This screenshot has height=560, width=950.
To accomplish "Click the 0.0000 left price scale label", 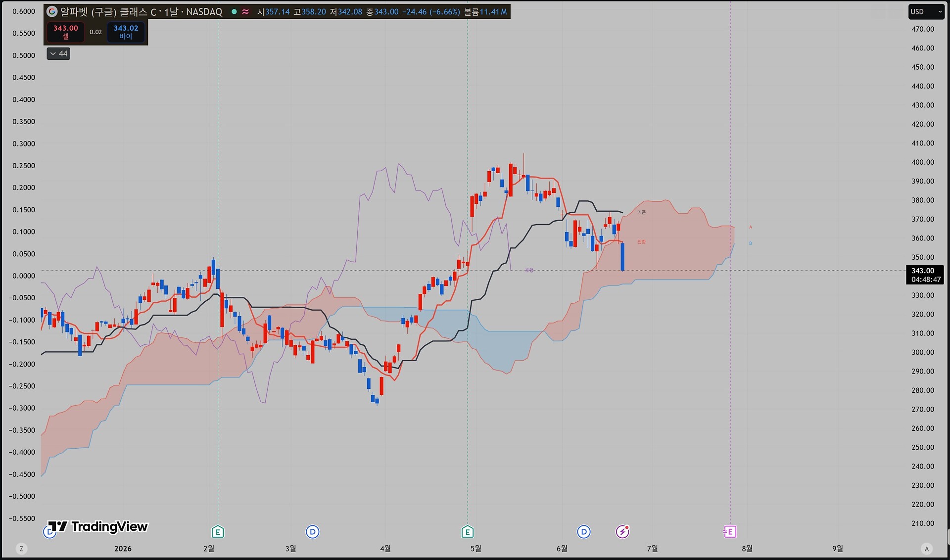I will [24, 276].
